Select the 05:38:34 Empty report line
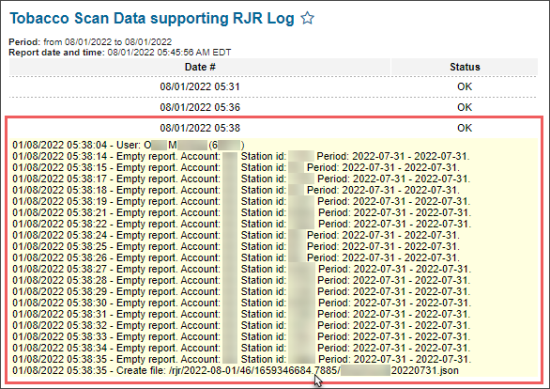 click(x=241, y=348)
